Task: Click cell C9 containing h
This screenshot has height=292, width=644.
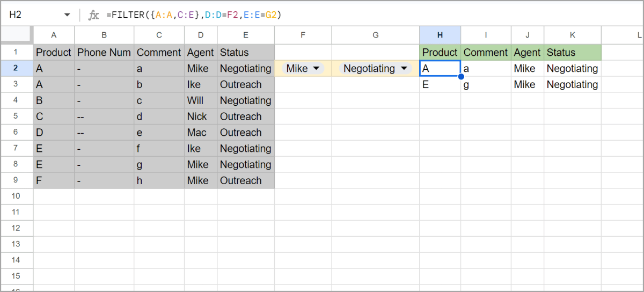Action: pyautogui.click(x=159, y=180)
